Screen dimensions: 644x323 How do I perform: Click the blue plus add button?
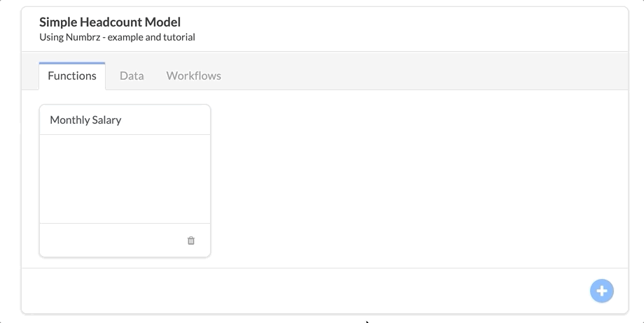[602, 291]
